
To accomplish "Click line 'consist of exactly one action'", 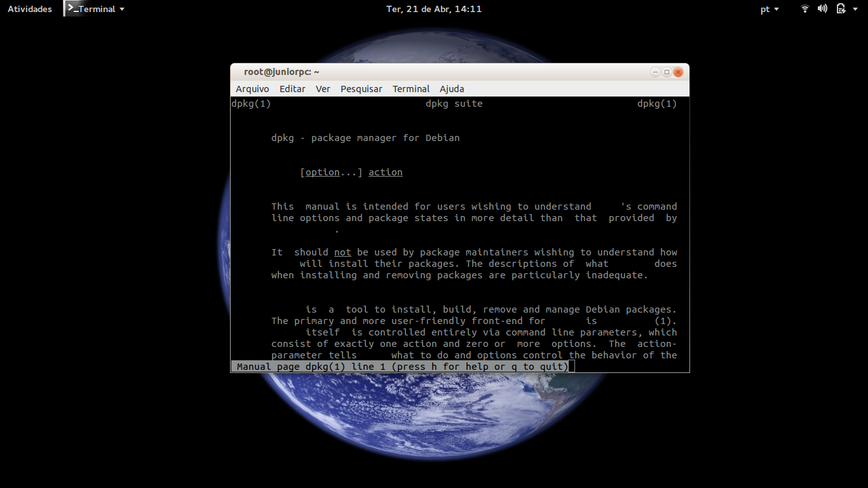I will tap(474, 344).
